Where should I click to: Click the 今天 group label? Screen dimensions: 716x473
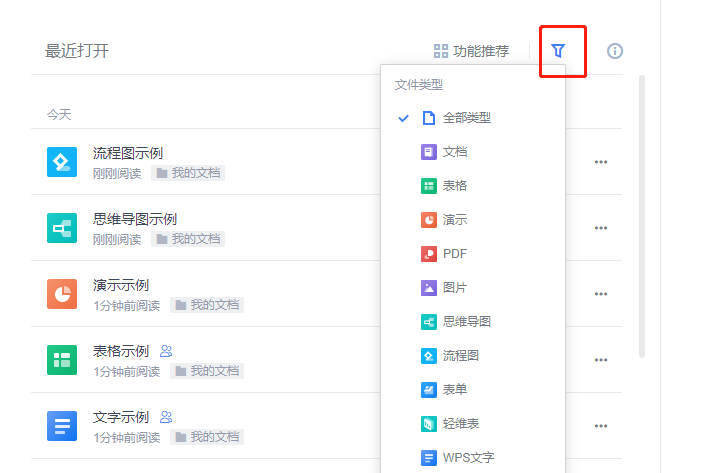pos(59,114)
